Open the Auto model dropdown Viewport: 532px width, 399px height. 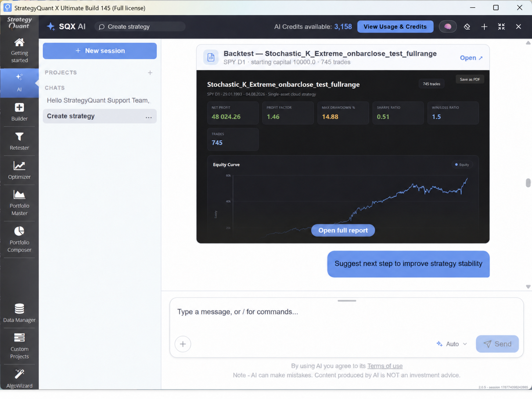[452, 344]
